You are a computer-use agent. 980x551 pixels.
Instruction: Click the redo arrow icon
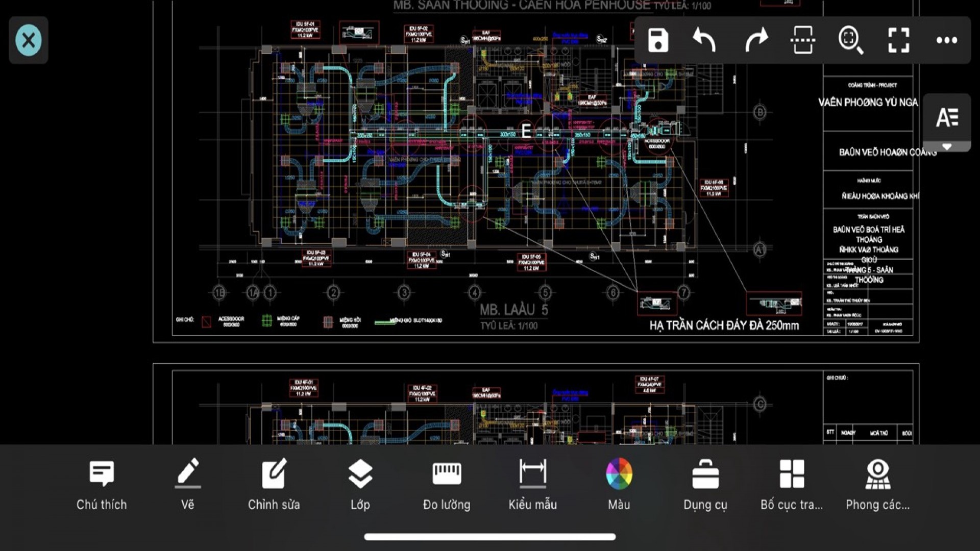coord(755,40)
